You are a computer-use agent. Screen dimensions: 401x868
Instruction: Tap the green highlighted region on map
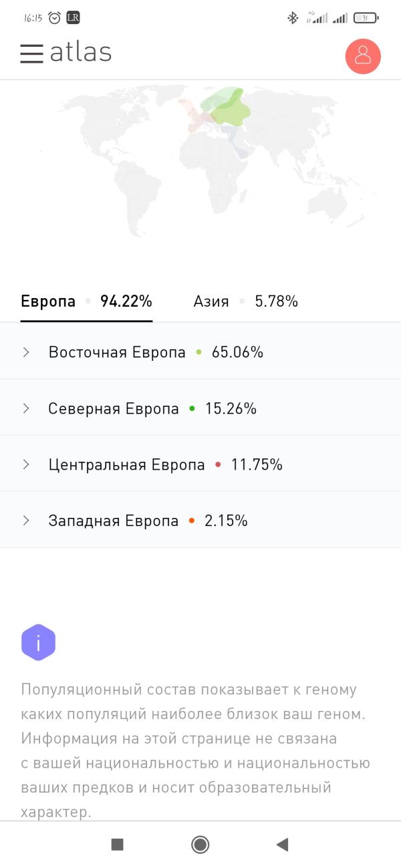pyautogui.click(x=225, y=106)
